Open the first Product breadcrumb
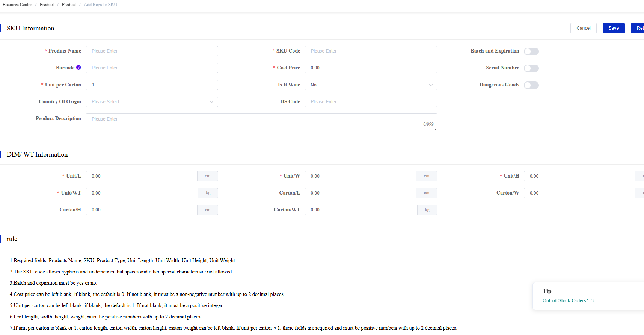 pos(47,5)
